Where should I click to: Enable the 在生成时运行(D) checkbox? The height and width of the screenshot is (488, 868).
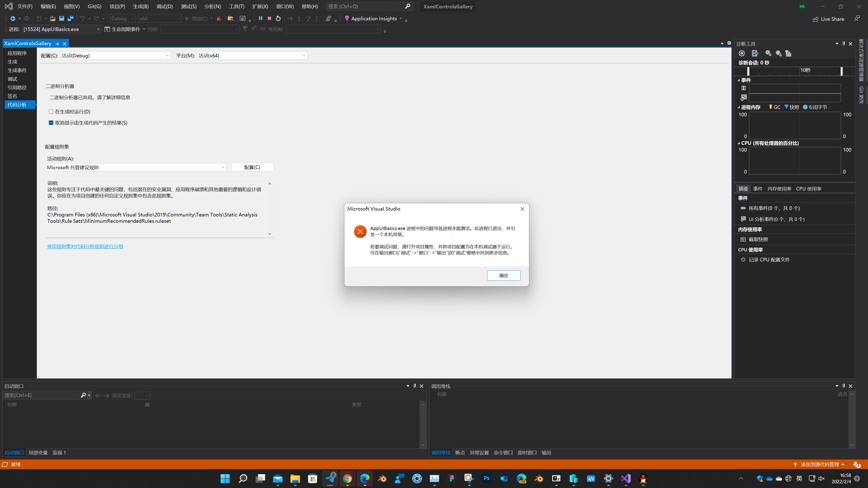click(51, 111)
